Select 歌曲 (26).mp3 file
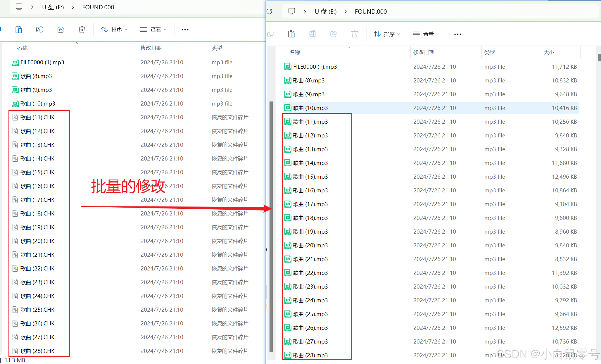The image size is (601, 364). [x=310, y=328]
